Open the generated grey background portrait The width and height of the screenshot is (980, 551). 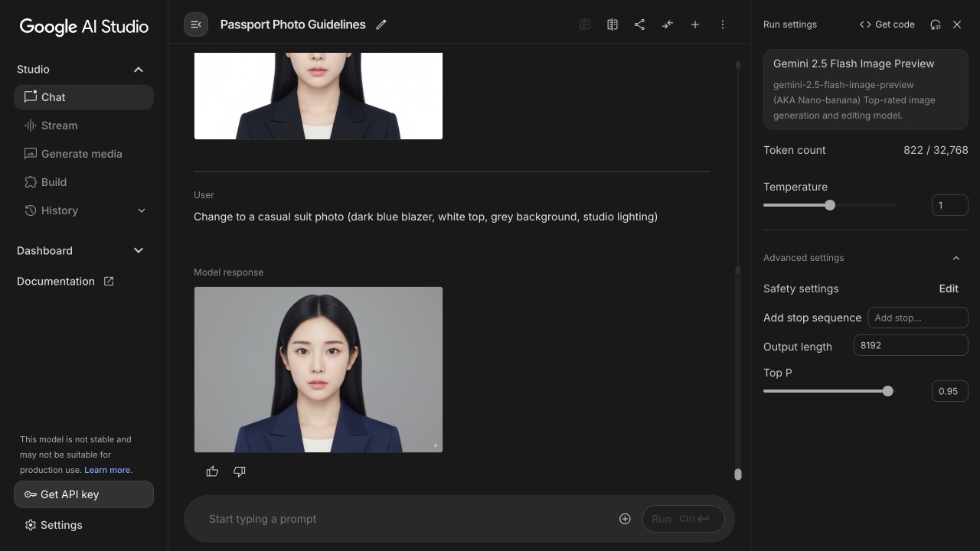click(318, 370)
